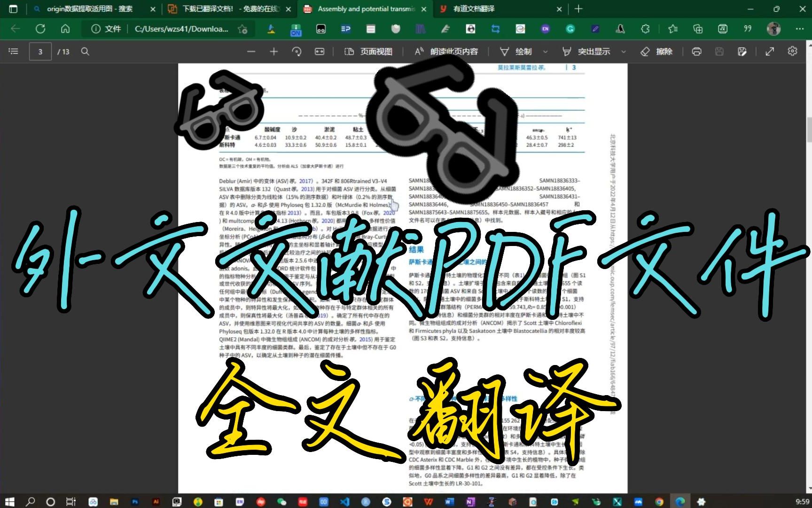812x508 pixels.
Task: Click the save PDF icon
Action: (719, 51)
